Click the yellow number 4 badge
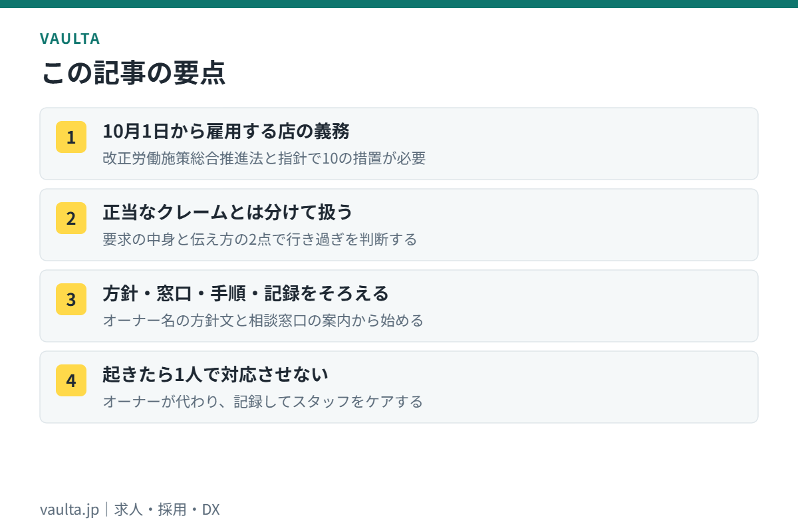This screenshot has width=798, height=532. point(71,380)
